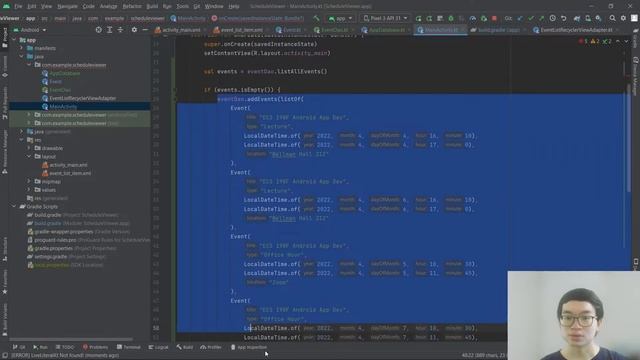The image size is (640, 360).
Task: Open the Device Manager toolbar icon
Action: point(588,18)
